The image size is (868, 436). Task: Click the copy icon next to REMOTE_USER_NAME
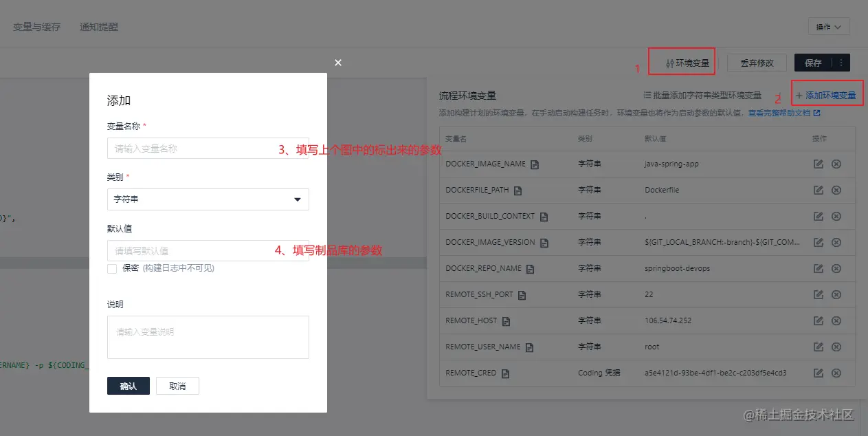tap(530, 347)
